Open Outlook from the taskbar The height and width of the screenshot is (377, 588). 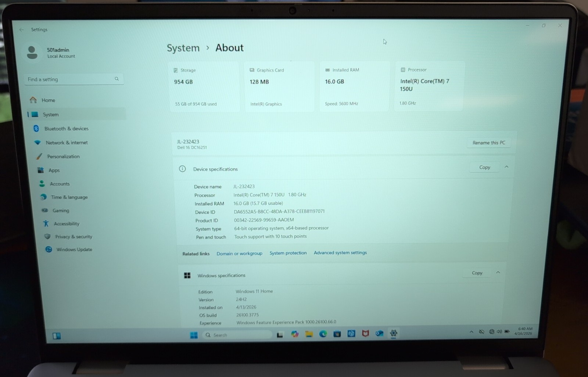[379, 333]
